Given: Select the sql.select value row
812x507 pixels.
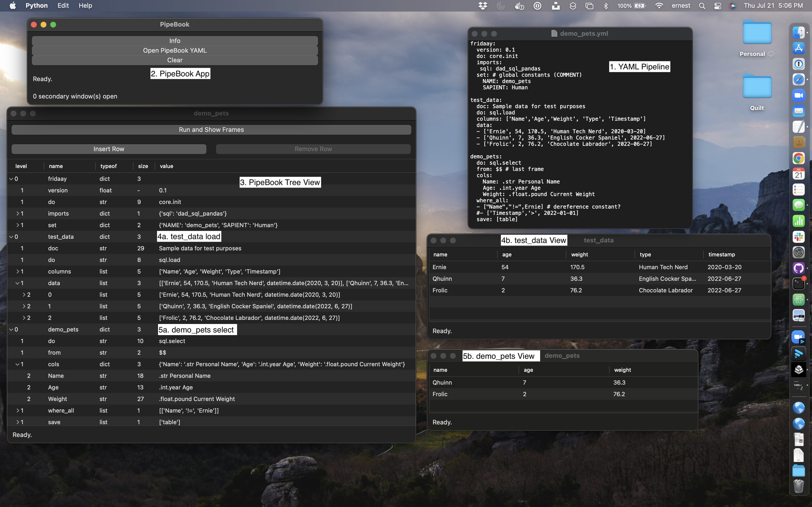Looking at the screenshot, I should 172,341.
